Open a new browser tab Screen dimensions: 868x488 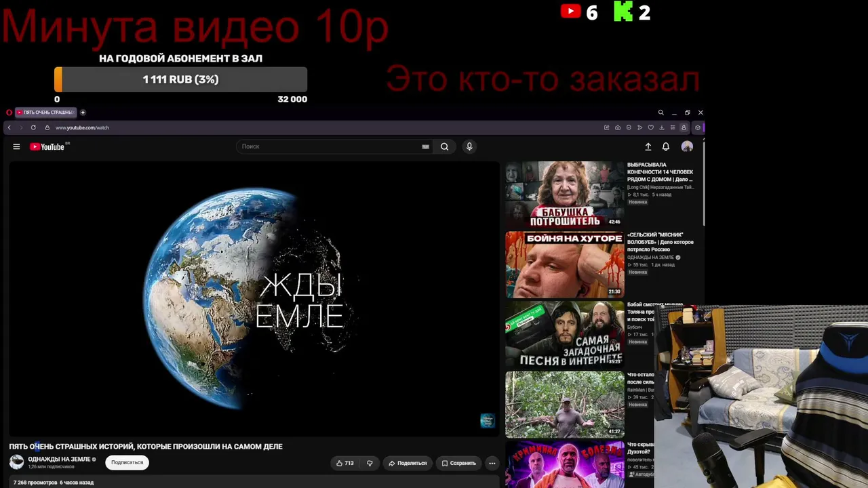(x=83, y=113)
